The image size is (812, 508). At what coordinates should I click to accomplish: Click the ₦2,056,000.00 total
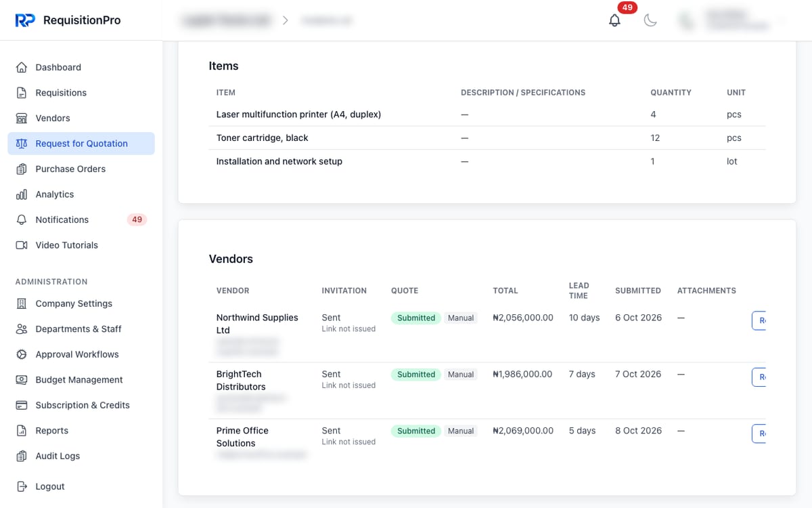pos(523,318)
